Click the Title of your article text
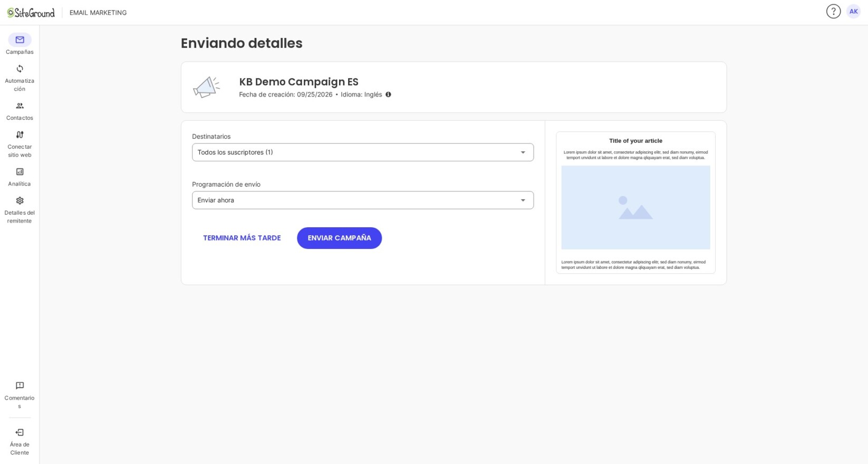The image size is (868, 464). (635, 141)
